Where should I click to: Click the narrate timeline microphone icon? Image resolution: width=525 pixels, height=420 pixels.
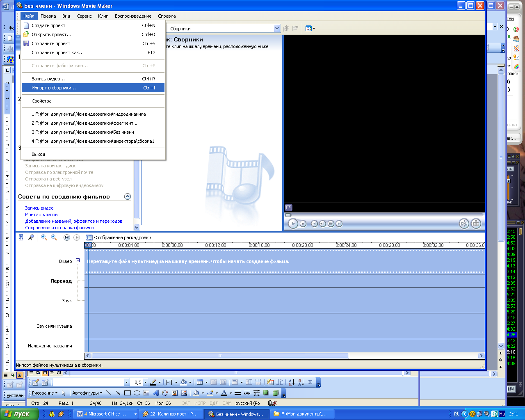pos(31,237)
